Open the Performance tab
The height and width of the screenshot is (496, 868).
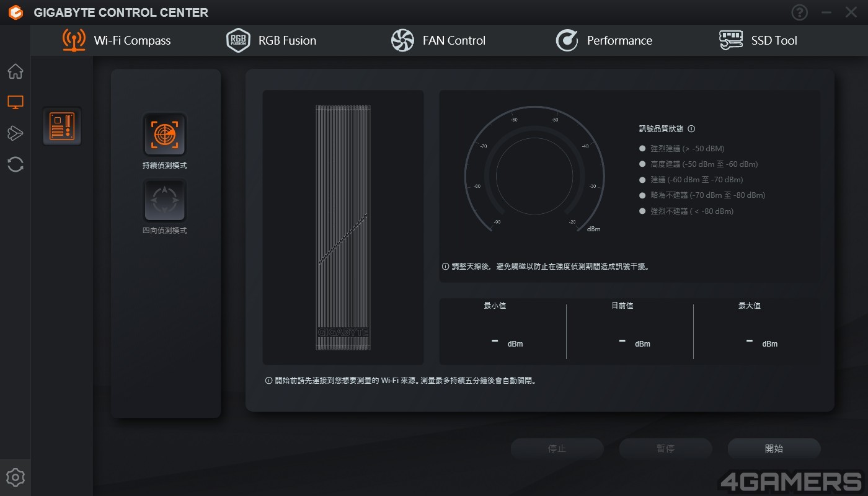point(604,40)
